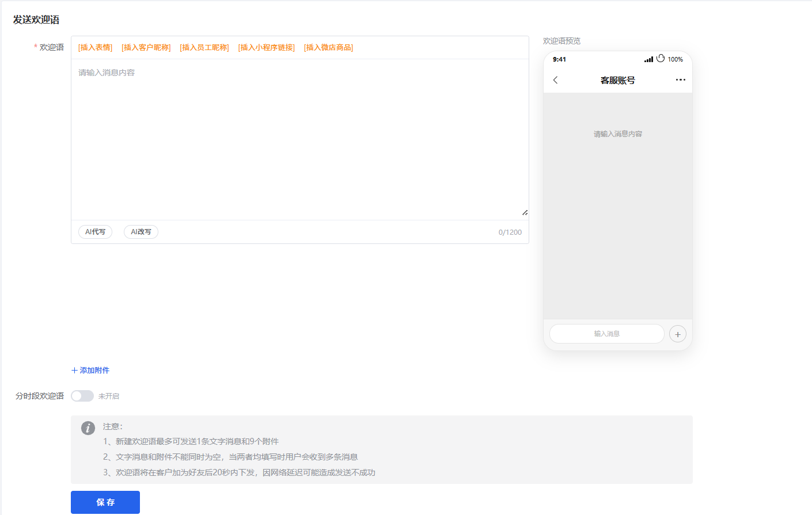Click the 发送欢迎语 heading
This screenshot has width=812, height=515.
coord(36,20)
